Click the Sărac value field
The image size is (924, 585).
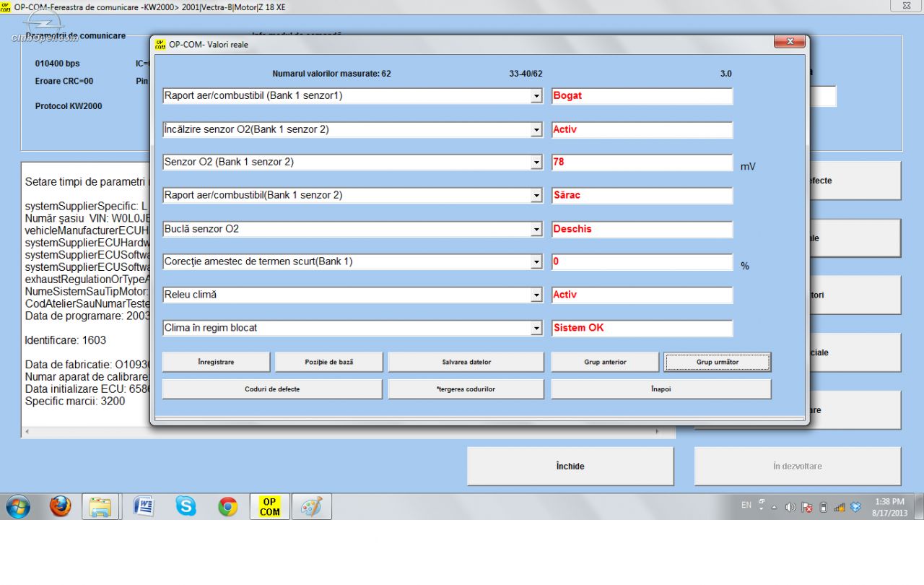pyautogui.click(x=642, y=196)
